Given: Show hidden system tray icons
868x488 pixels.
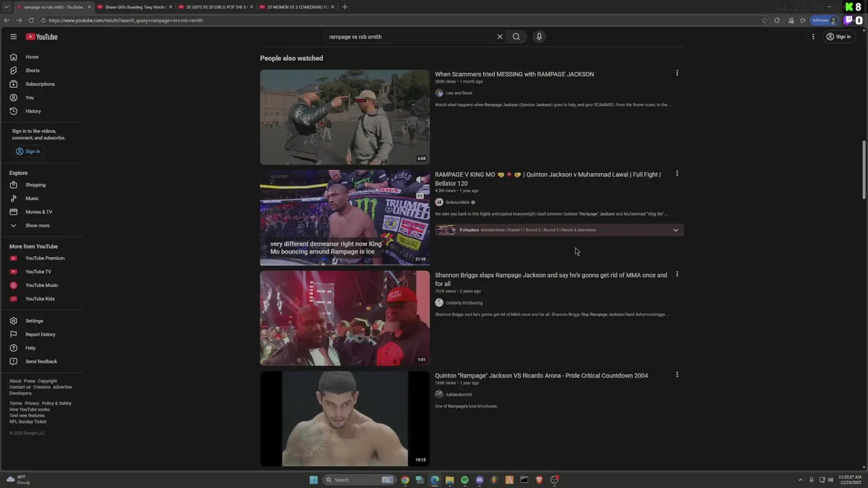Looking at the screenshot, I should coord(800,480).
